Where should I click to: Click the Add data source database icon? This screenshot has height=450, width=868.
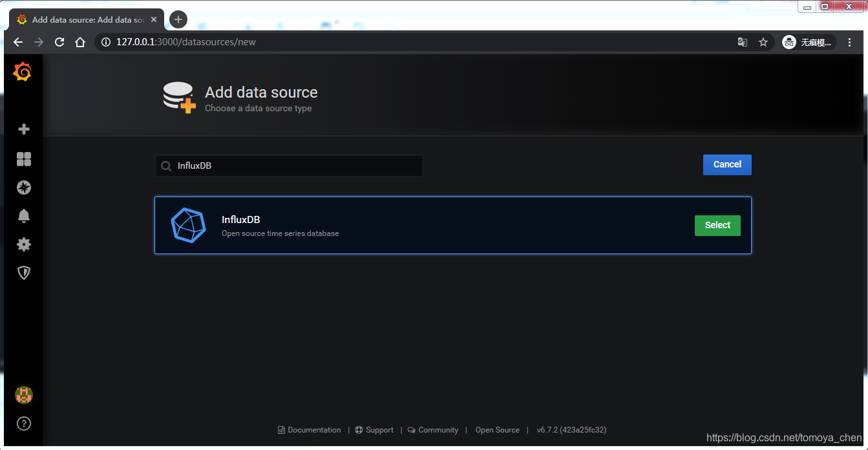(179, 98)
